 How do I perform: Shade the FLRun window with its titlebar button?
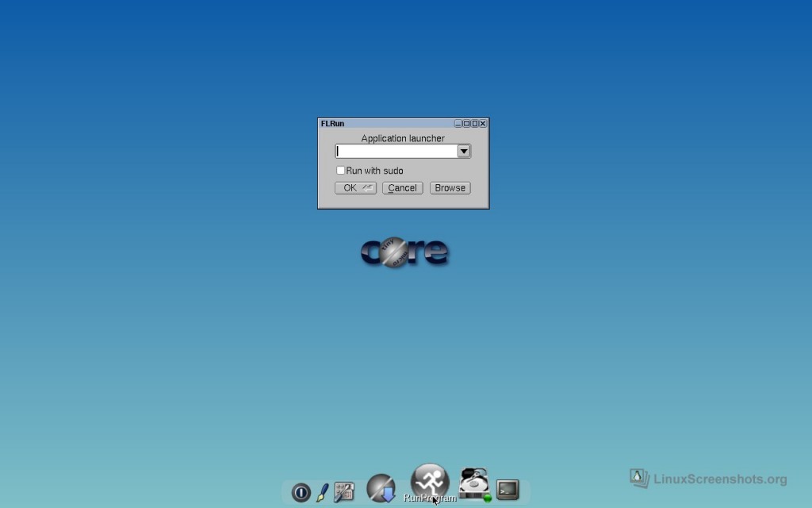465,123
